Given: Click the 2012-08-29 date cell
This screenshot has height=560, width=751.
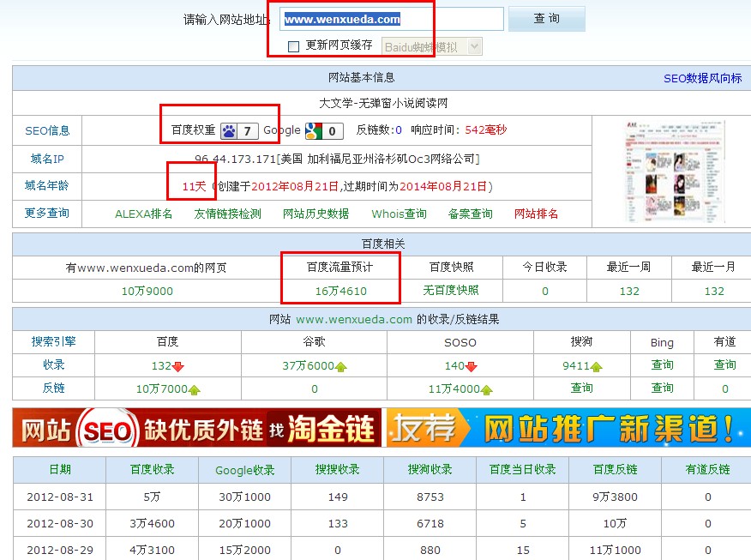Looking at the screenshot, I should (60, 550).
